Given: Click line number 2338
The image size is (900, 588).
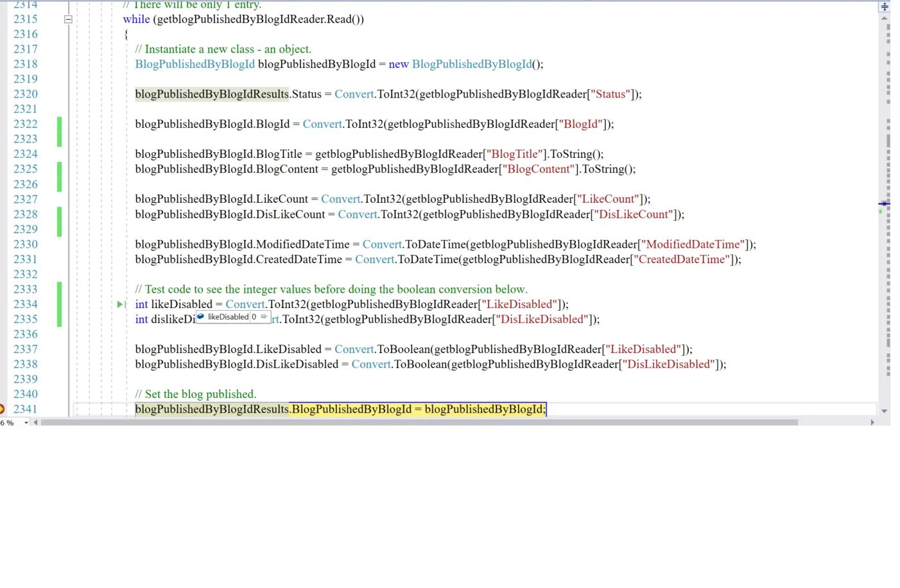Looking at the screenshot, I should click(x=26, y=364).
